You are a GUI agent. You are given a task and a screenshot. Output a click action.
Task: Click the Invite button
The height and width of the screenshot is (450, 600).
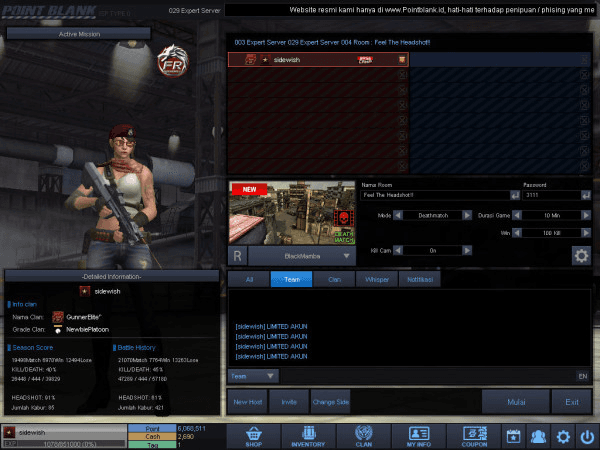click(289, 402)
